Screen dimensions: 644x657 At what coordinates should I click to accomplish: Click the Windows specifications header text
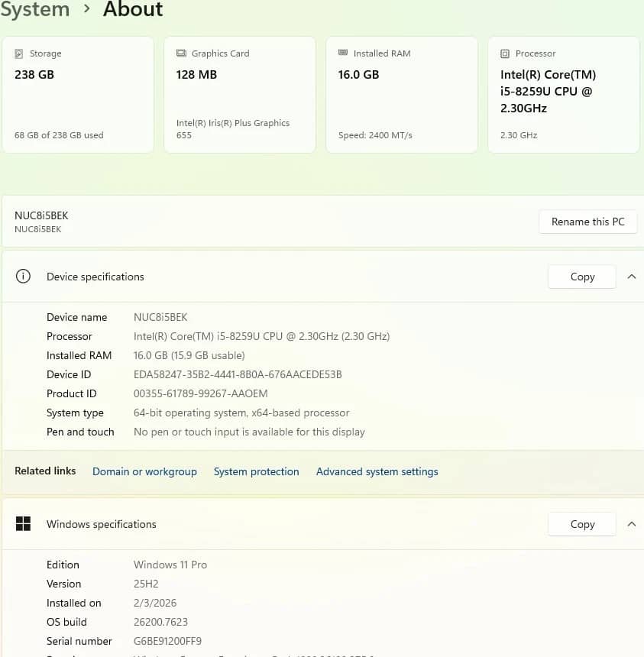(102, 524)
